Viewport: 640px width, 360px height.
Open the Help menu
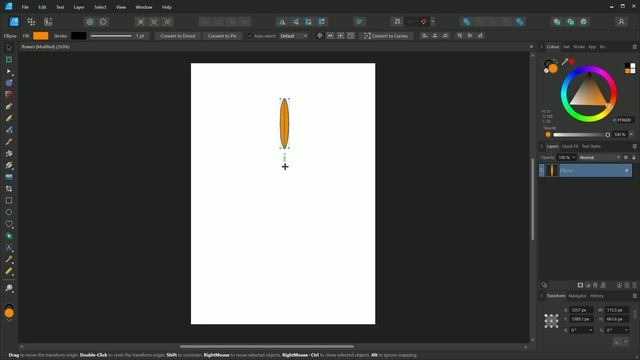tap(167, 7)
